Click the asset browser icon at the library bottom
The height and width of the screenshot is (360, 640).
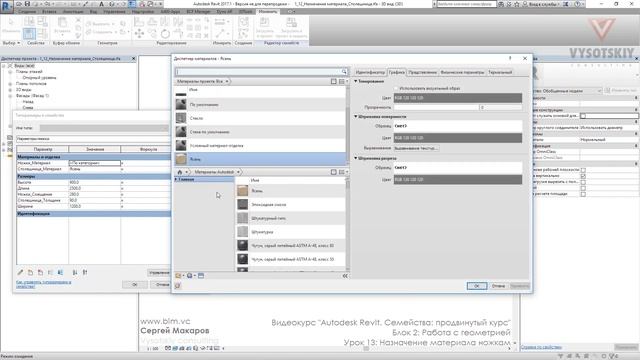tap(201, 276)
